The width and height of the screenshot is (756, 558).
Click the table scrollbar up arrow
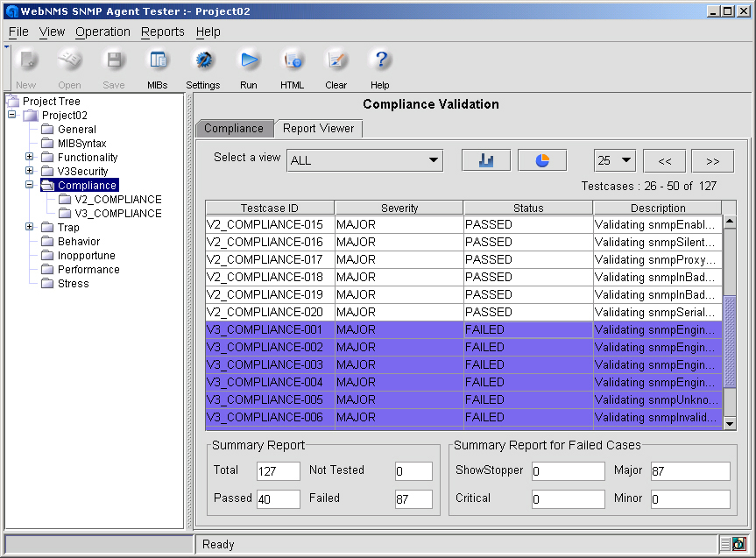coord(730,222)
